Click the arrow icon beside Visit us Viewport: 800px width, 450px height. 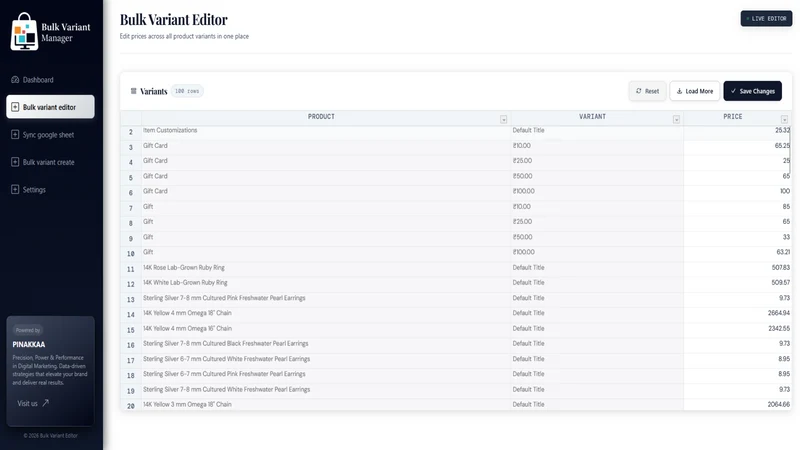45,403
